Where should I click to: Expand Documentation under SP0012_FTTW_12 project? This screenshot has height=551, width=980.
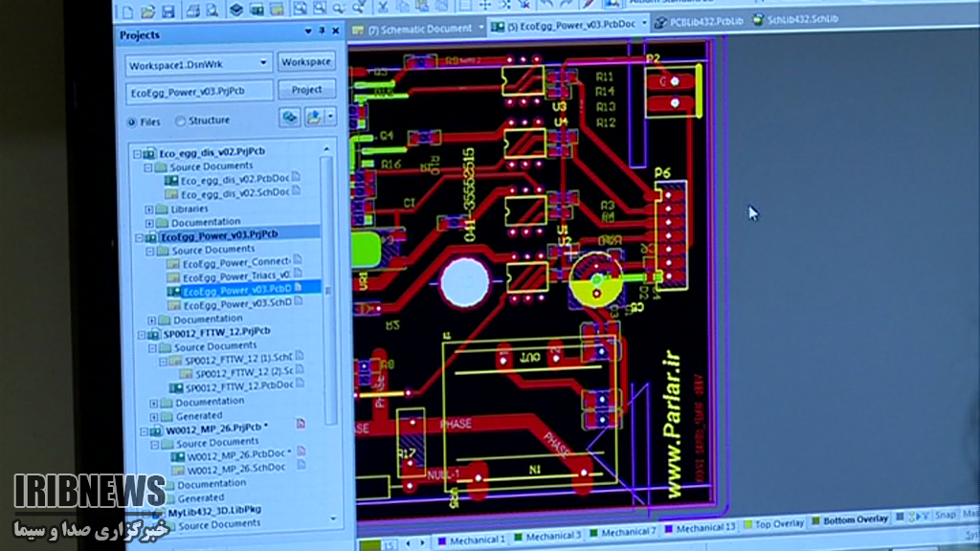pos(154,403)
